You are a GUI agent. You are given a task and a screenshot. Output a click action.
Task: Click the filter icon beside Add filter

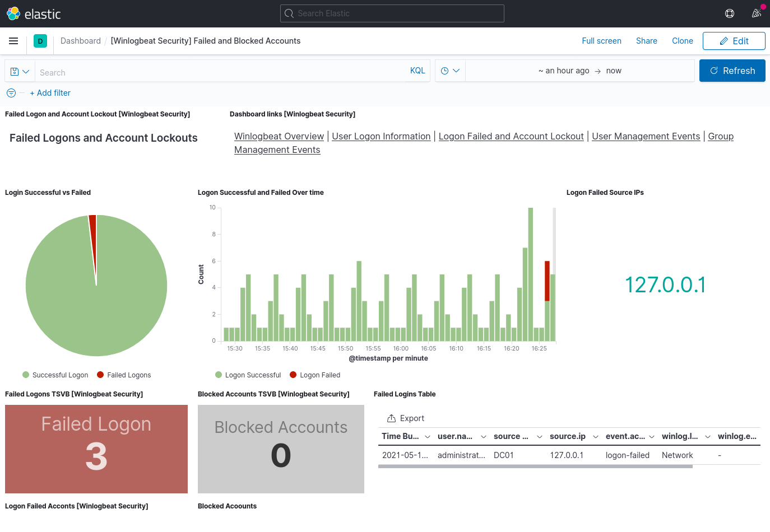tap(11, 93)
